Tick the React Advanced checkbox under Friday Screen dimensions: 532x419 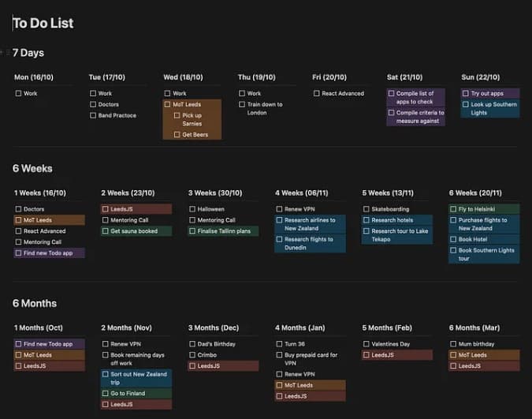[317, 93]
